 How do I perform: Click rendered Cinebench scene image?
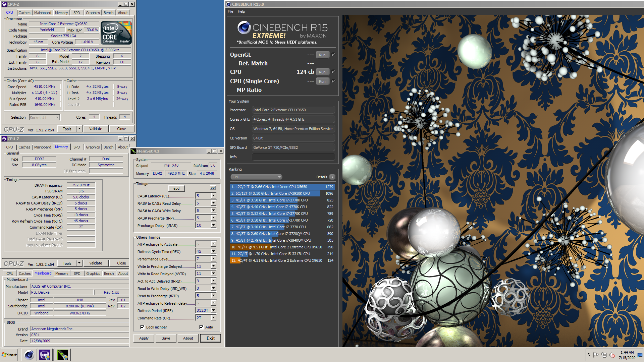tap(493, 181)
